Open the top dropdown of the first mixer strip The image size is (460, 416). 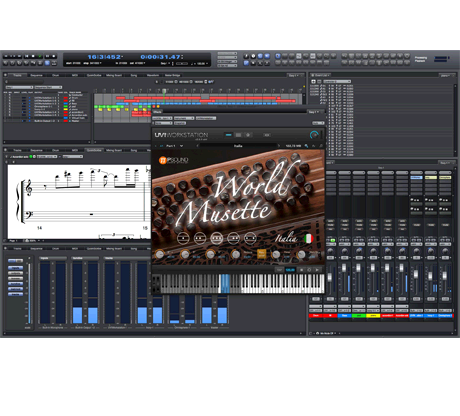coord(330,173)
